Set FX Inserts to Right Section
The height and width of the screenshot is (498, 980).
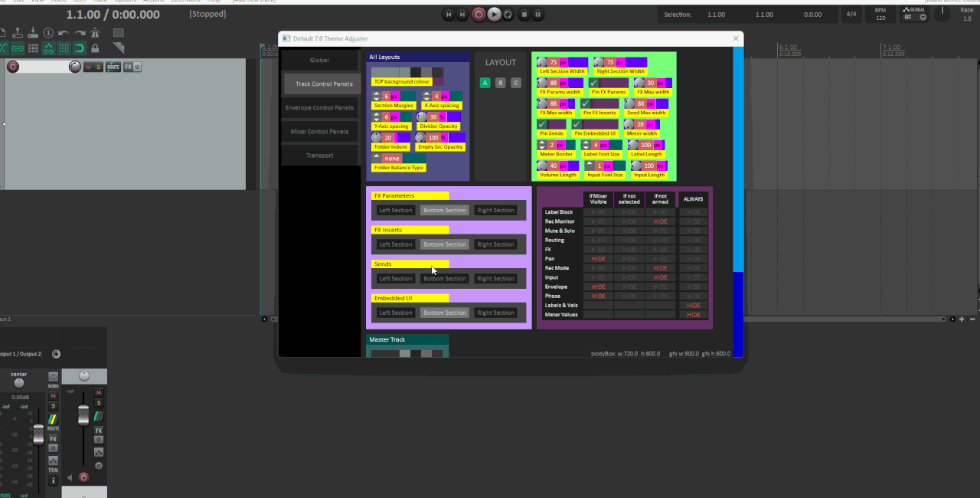[x=495, y=244]
